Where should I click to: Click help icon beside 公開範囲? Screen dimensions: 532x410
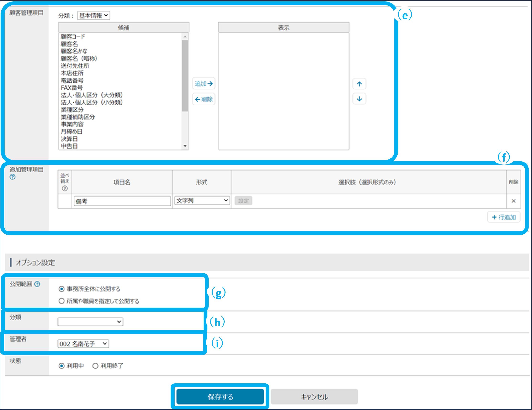[x=37, y=284]
